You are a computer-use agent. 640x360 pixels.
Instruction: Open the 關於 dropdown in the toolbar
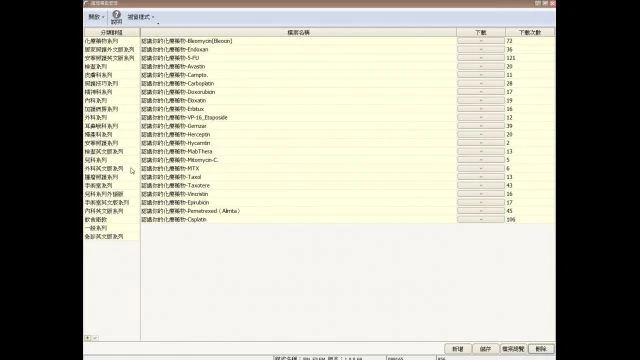tap(96, 17)
